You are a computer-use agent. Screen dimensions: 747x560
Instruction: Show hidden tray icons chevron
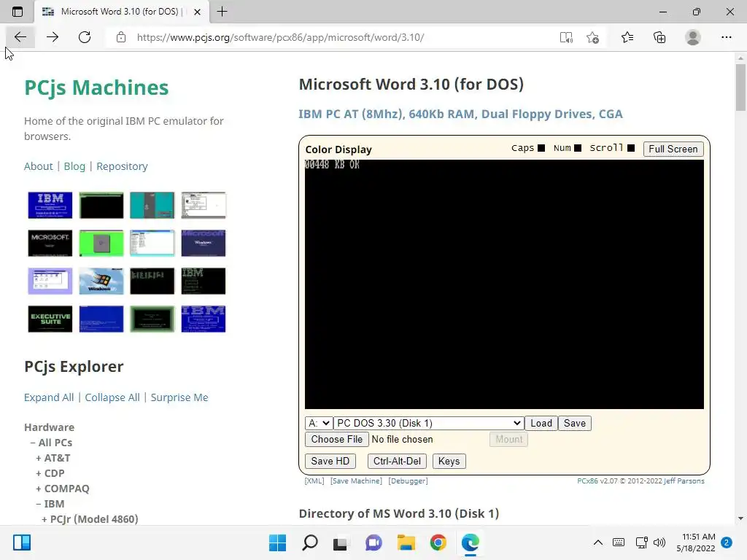tap(598, 542)
